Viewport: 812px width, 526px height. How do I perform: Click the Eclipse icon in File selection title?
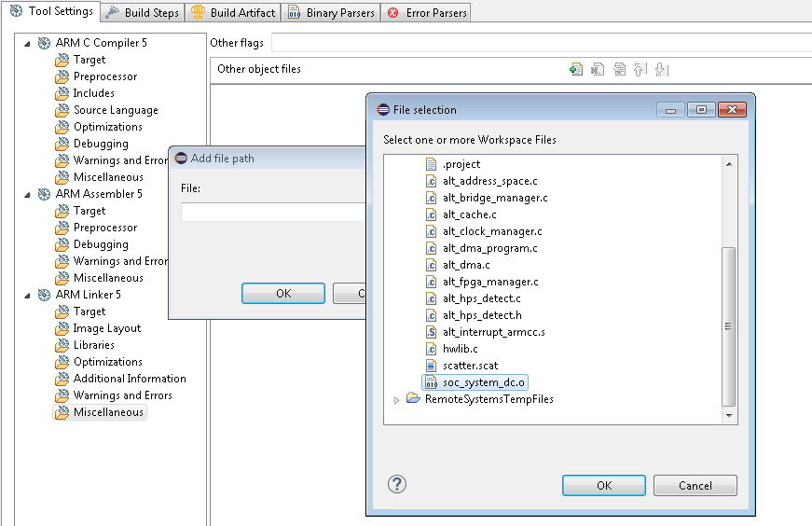383,109
